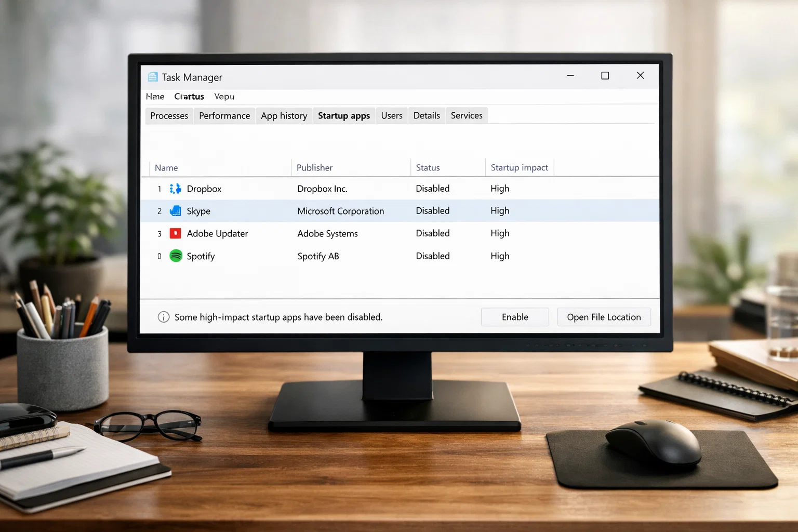Select the Spotify row name
798x532 pixels.
(201, 256)
